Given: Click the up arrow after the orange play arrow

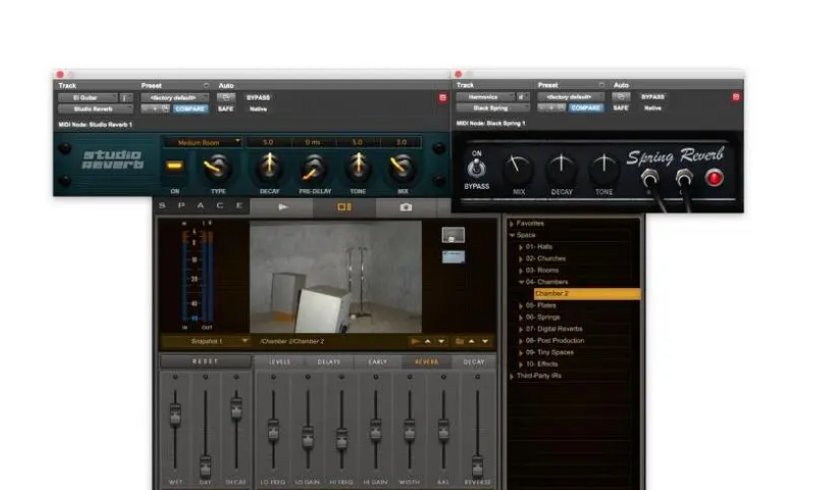Looking at the screenshot, I should 428,341.
